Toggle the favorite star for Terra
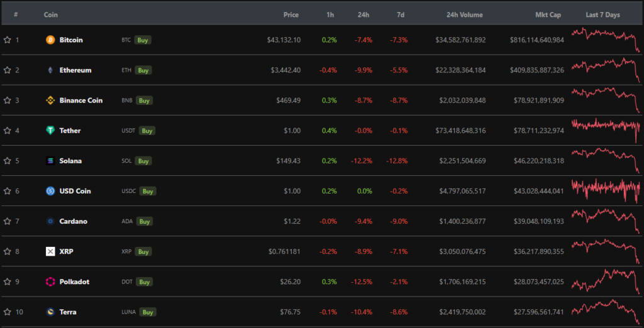 pyautogui.click(x=8, y=312)
